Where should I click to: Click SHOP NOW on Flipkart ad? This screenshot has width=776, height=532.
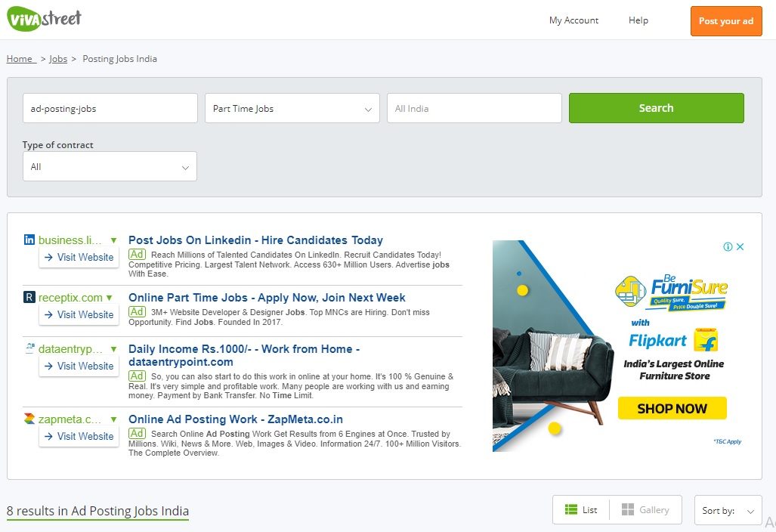(672, 408)
